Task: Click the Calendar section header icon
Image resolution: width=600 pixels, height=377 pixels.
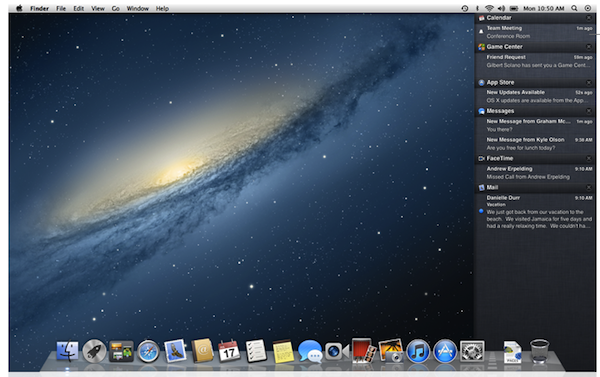Action: click(x=481, y=18)
